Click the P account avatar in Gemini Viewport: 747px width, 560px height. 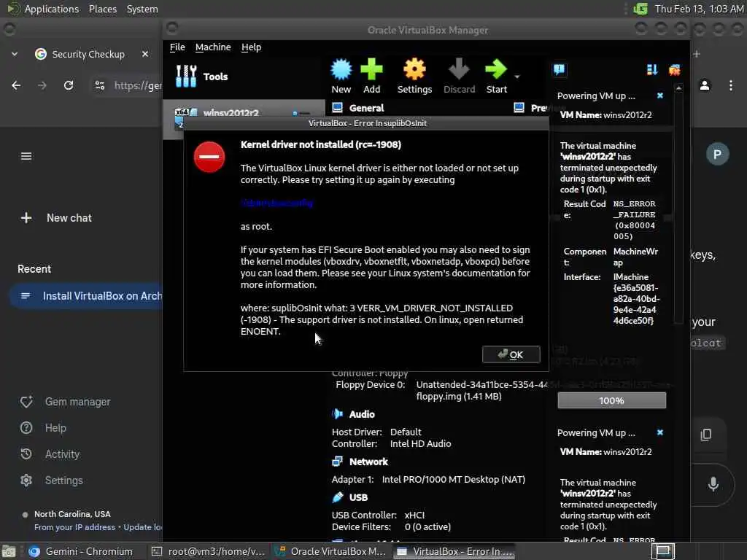click(x=717, y=154)
